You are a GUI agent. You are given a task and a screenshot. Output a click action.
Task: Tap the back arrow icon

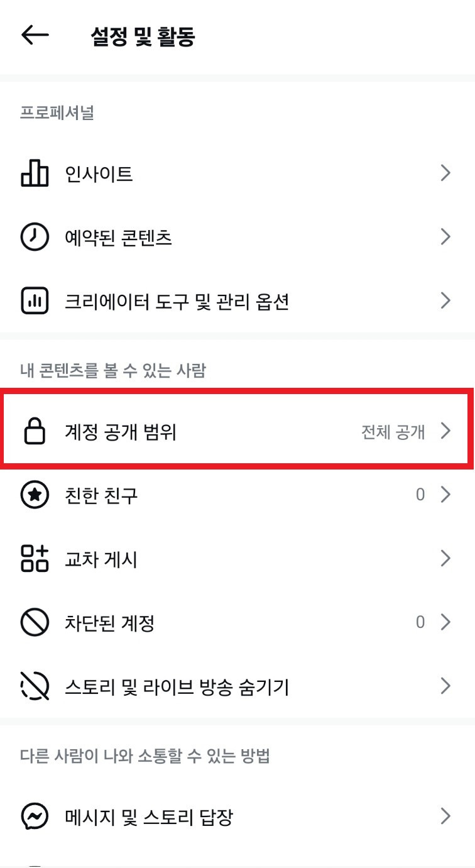pyautogui.click(x=35, y=35)
